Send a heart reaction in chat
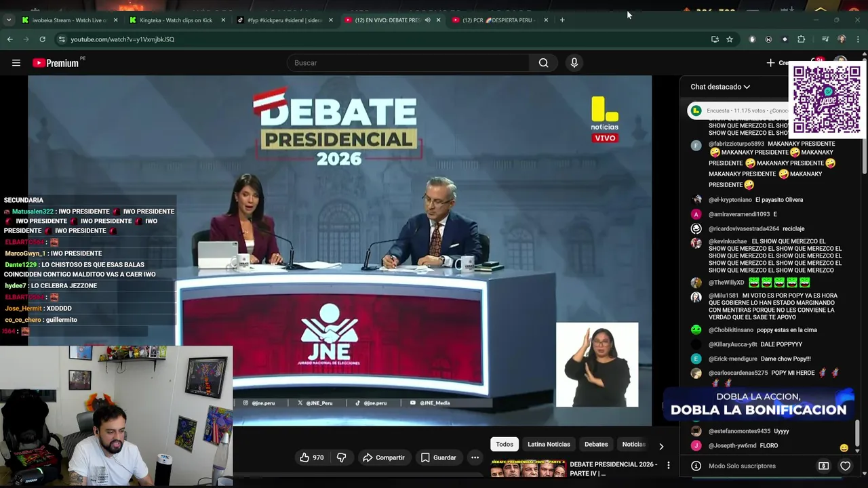The height and width of the screenshot is (488, 868). [845, 466]
